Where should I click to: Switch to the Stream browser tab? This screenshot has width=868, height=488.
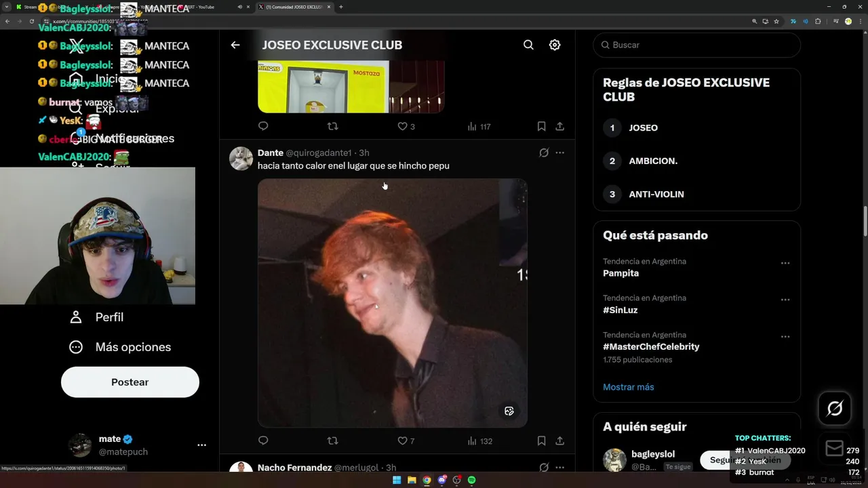30,7
